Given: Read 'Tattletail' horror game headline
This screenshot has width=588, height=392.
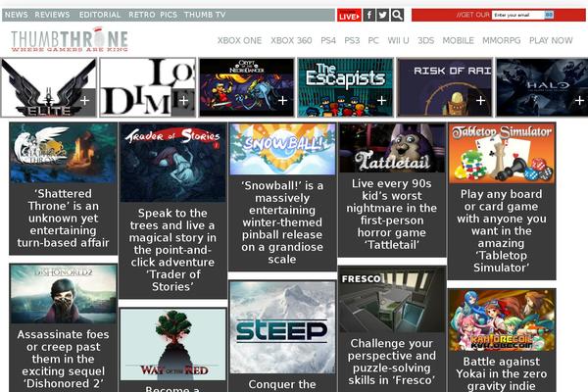Looking at the screenshot, I should tap(392, 215).
